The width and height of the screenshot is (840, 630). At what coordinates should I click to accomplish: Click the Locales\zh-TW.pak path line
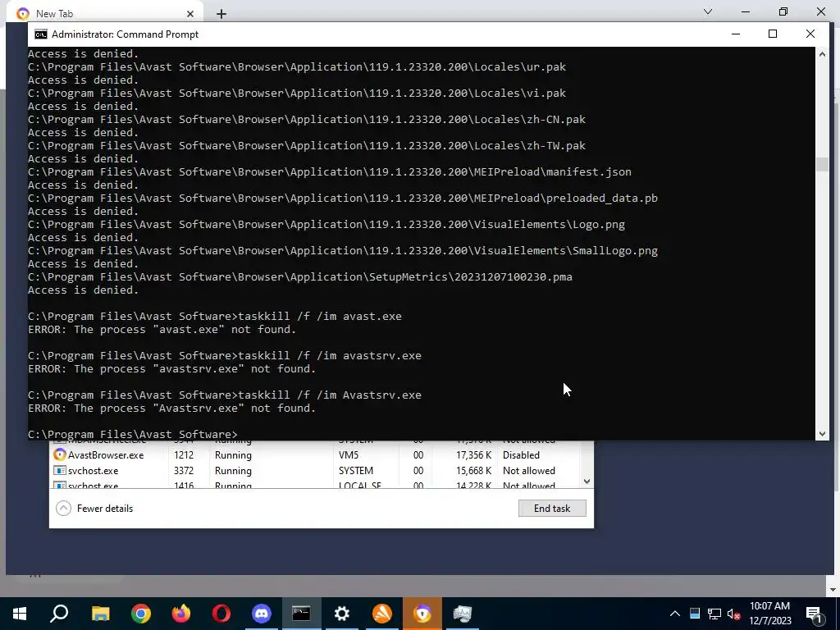pos(307,146)
